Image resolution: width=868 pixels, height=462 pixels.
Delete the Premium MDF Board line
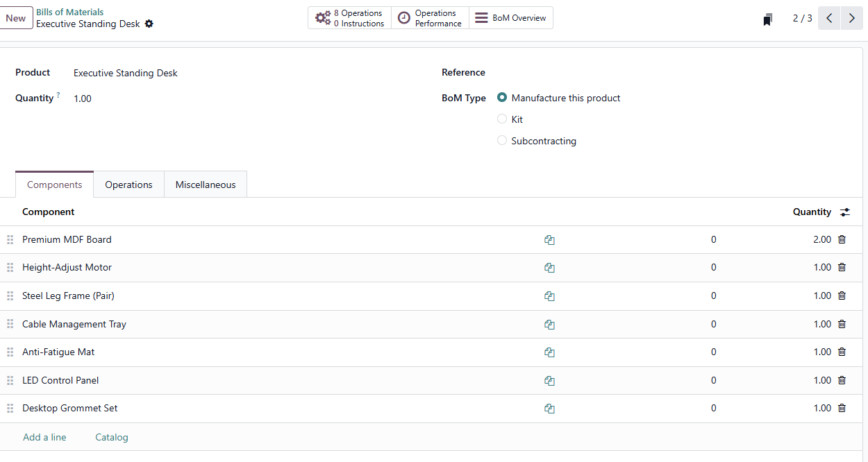pyautogui.click(x=842, y=239)
